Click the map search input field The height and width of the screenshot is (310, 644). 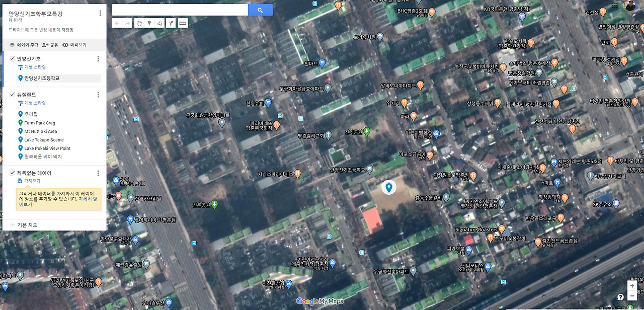coord(180,10)
